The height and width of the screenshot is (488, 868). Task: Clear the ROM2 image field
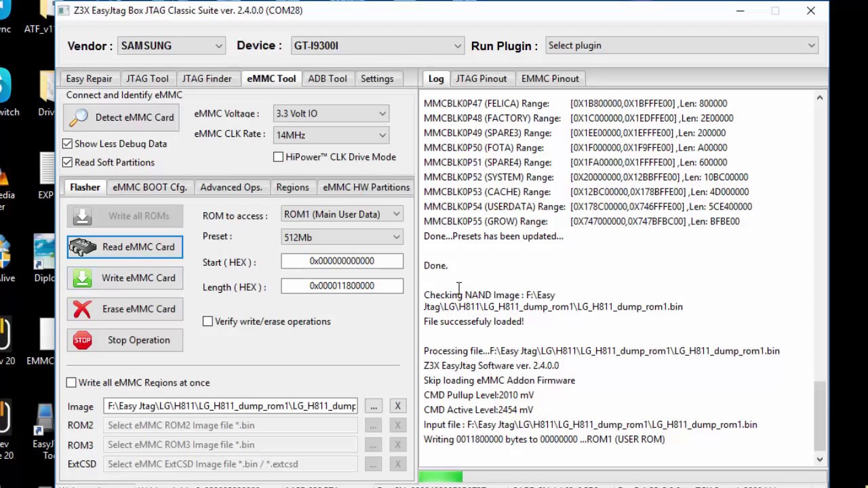[x=397, y=425]
